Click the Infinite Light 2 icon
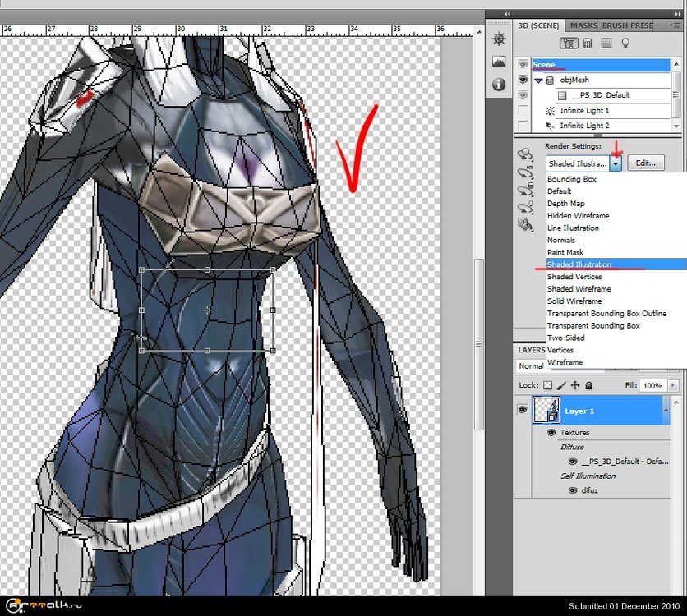This screenshot has width=687, height=616. (550, 126)
